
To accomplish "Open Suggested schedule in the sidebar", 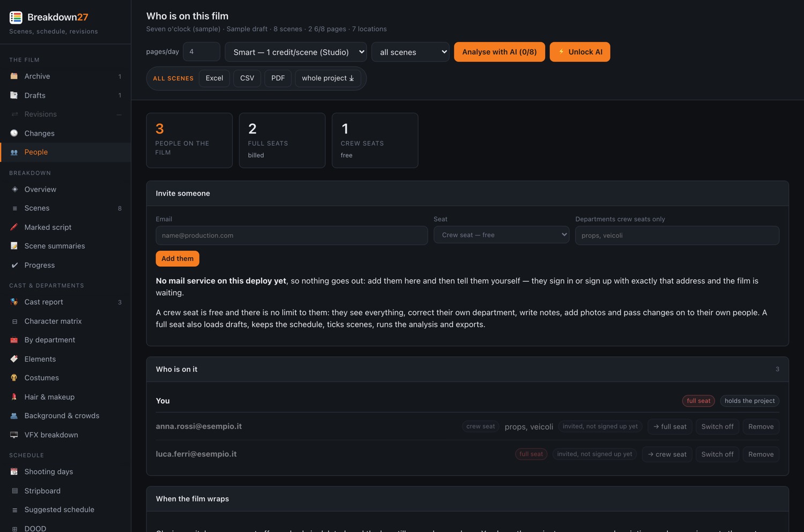I will tap(65, 509).
